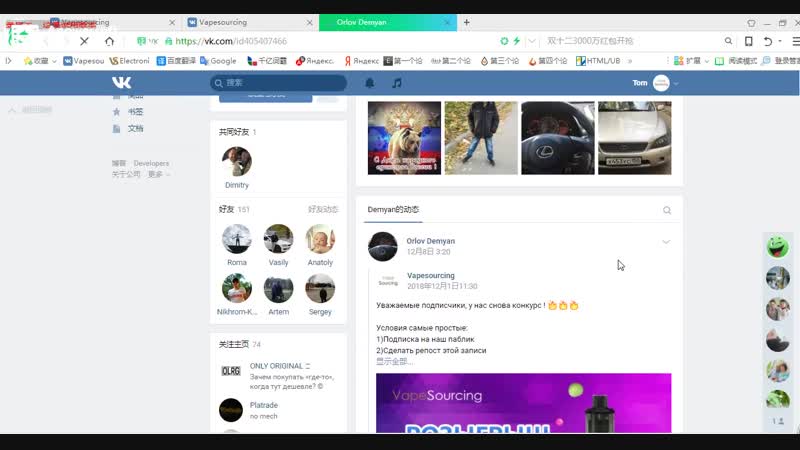
Task: Expand the Tom account menu arrow
Action: tap(676, 83)
